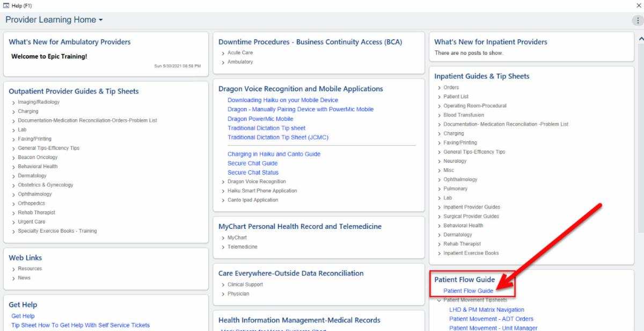Open the Secure Chat Guide link
The height and width of the screenshot is (331, 644).
(x=252, y=163)
